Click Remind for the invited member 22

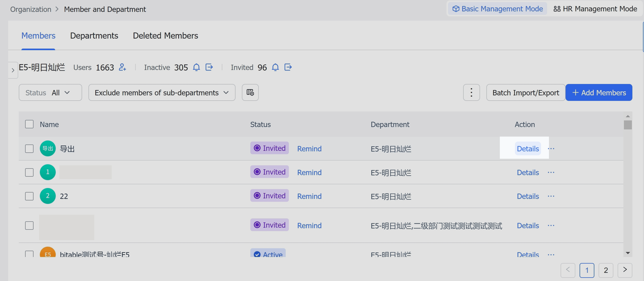point(309,196)
